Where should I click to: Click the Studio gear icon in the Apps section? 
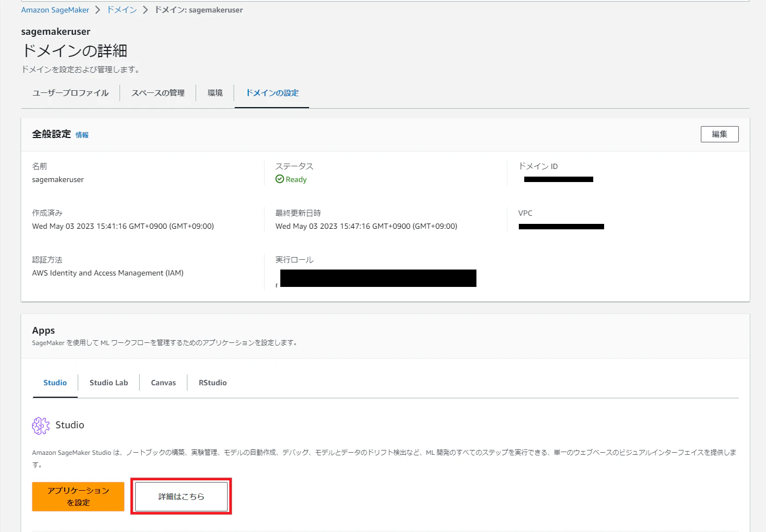tap(40, 425)
